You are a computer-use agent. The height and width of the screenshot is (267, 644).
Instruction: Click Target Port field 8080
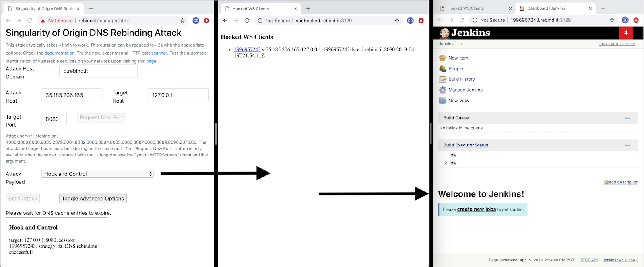point(54,119)
